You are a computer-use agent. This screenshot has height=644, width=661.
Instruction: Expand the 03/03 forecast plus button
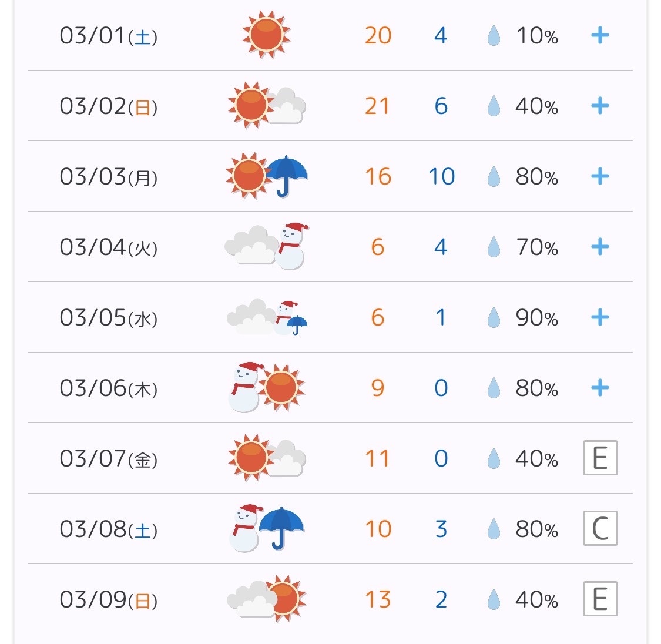click(x=600, y=176)
